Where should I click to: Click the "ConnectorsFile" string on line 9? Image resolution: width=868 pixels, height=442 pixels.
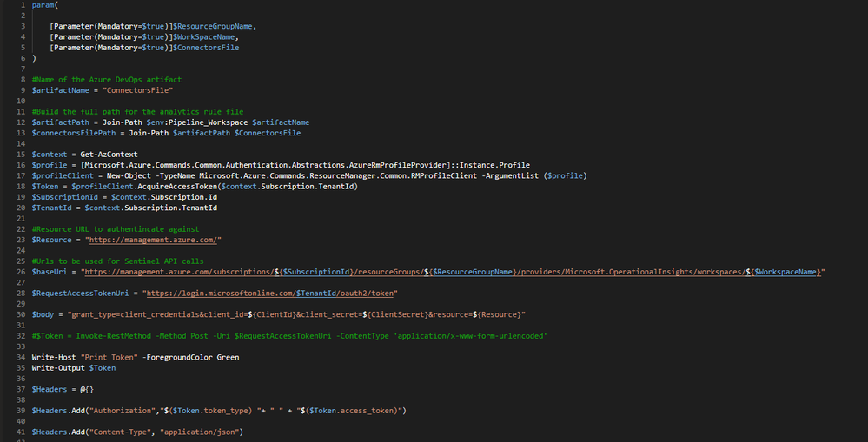point(138,90)
